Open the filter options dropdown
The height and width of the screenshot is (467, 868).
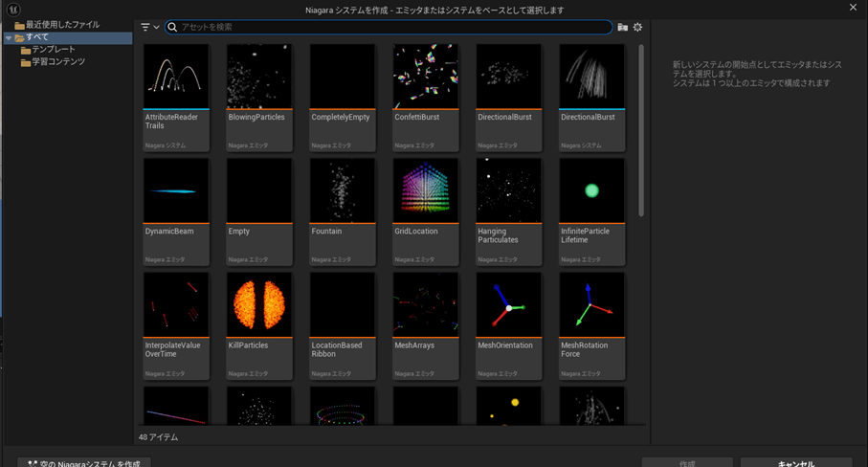coord(149,27)
